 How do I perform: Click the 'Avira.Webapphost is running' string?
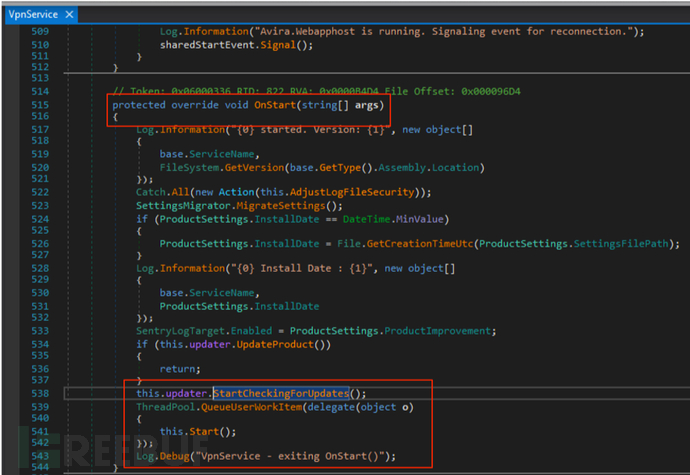click(x=445, y=31)
